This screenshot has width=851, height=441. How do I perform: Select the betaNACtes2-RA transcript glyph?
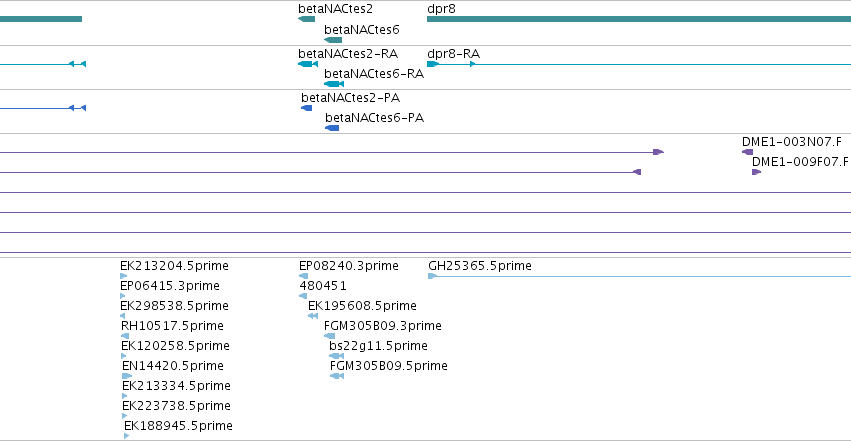coord(308,64)
